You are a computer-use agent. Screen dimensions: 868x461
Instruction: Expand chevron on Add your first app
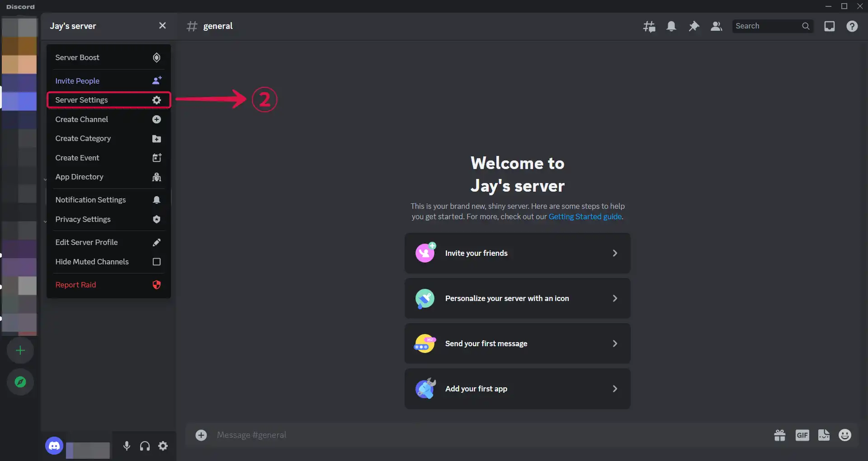click(615, 389)
